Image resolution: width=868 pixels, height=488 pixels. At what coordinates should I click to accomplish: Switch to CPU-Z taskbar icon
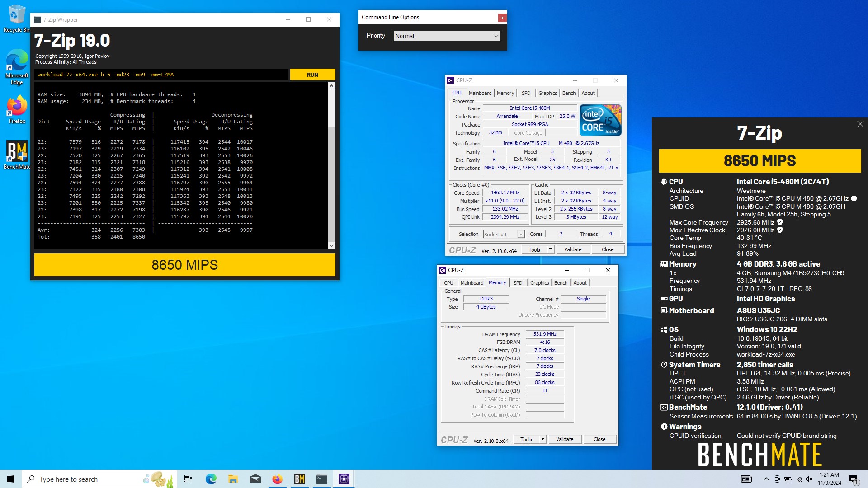point(344,479)
